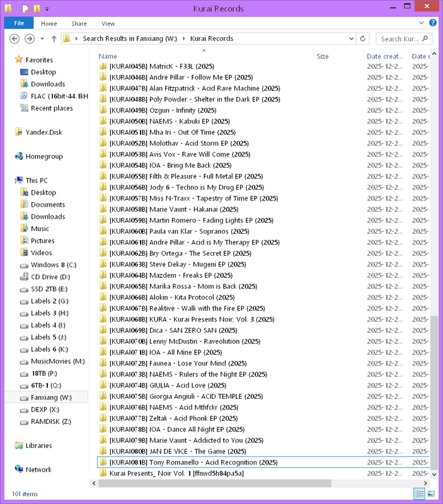Click vertical scrollbar down arrow
The image size is (443, 504).
click(434, 474)
